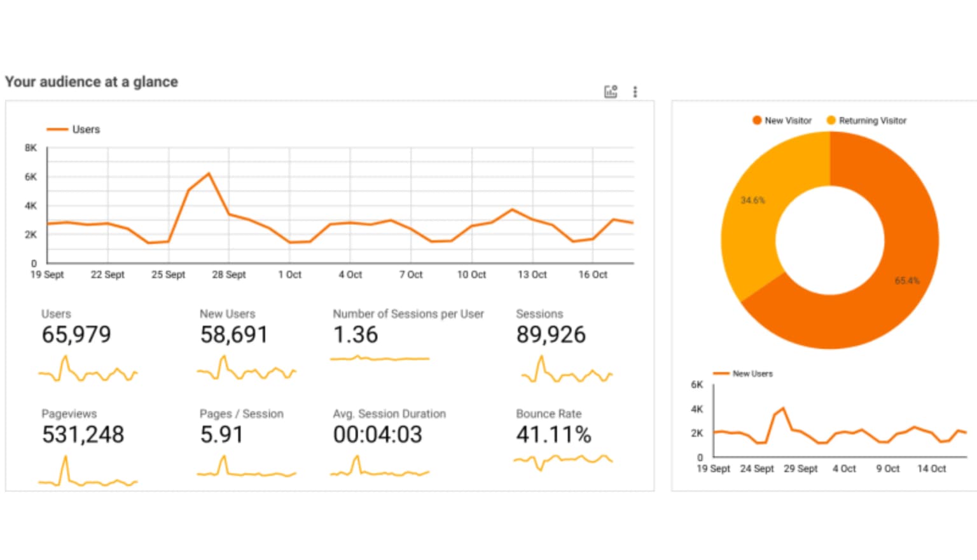Select the 'Your audience at a glance' header
The height and width of the screenshot is (560, 977).
[91, 81]
